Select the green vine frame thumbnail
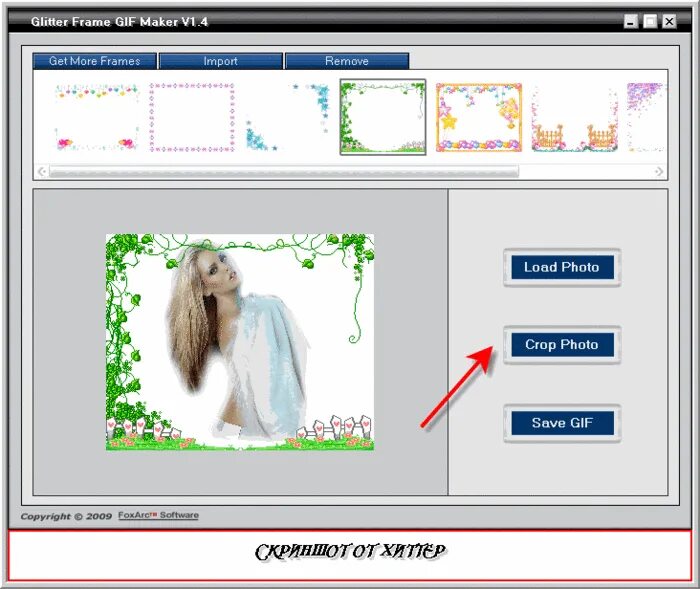 pos(383,117)
